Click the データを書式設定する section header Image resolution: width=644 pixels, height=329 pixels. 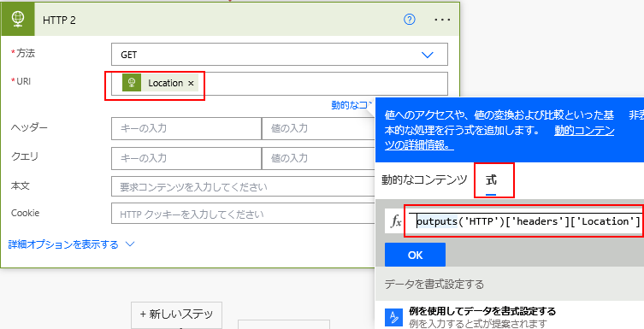click(x=434, y=284)
